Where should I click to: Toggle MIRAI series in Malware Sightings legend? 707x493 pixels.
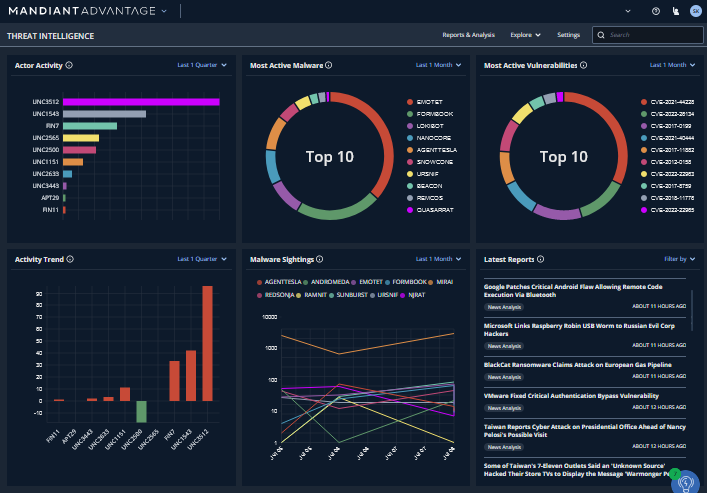(443, 282)
